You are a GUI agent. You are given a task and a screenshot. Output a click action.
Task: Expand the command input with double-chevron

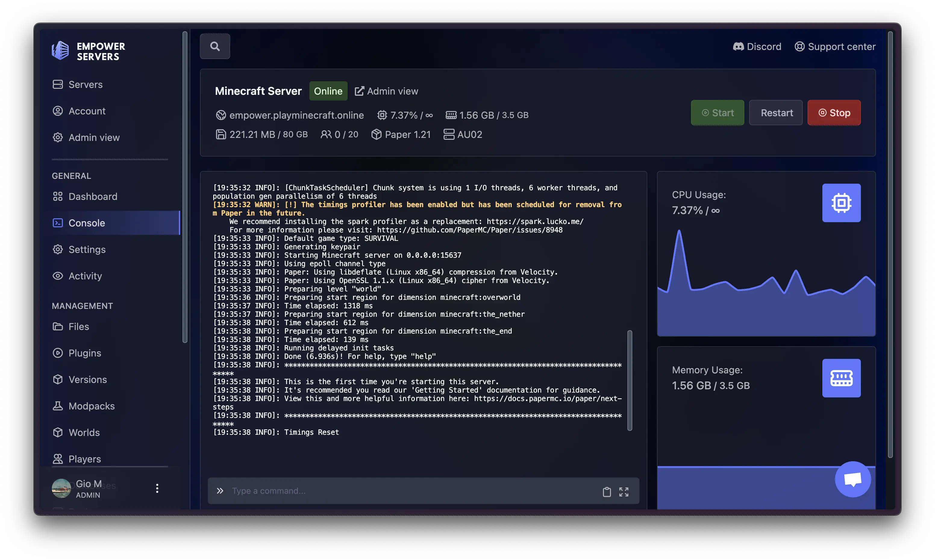pos(220,490)
